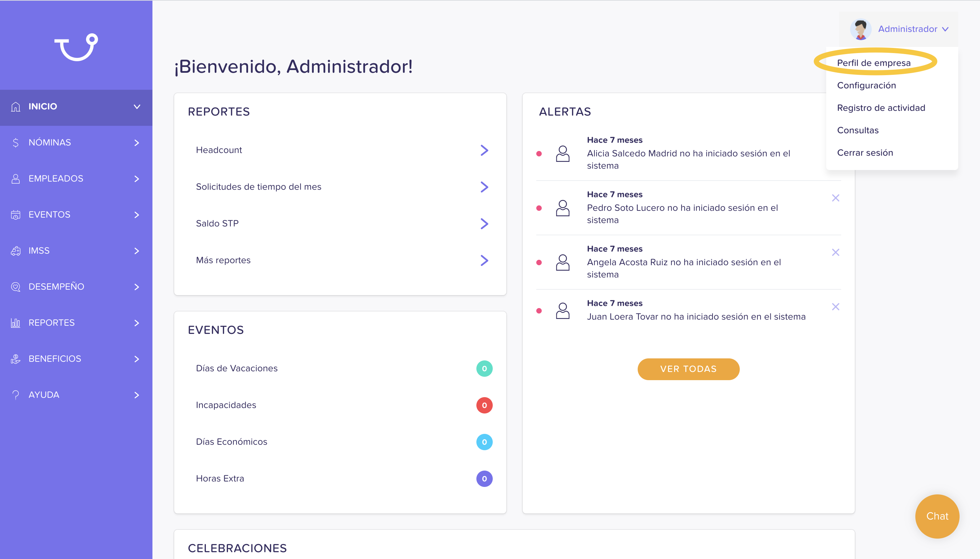Screen dimensions: 980x559
Task: Collapse the Inicio sidebar section
Action: pyautogui.click(x=137, y=107)
